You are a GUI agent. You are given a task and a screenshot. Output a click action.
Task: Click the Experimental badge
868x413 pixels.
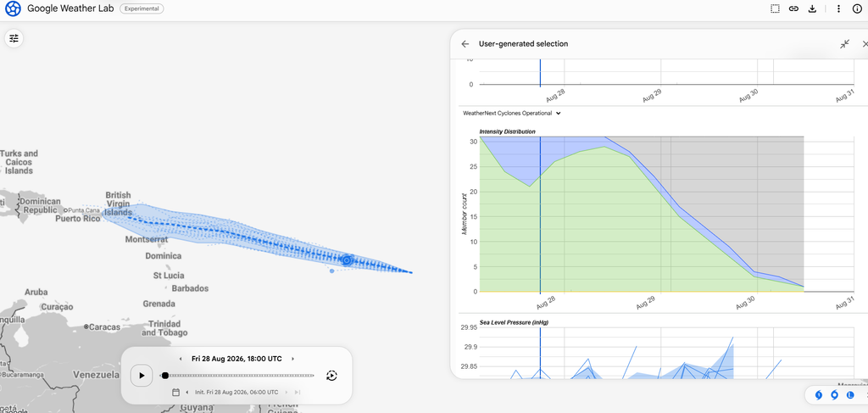tap(142, 8)
